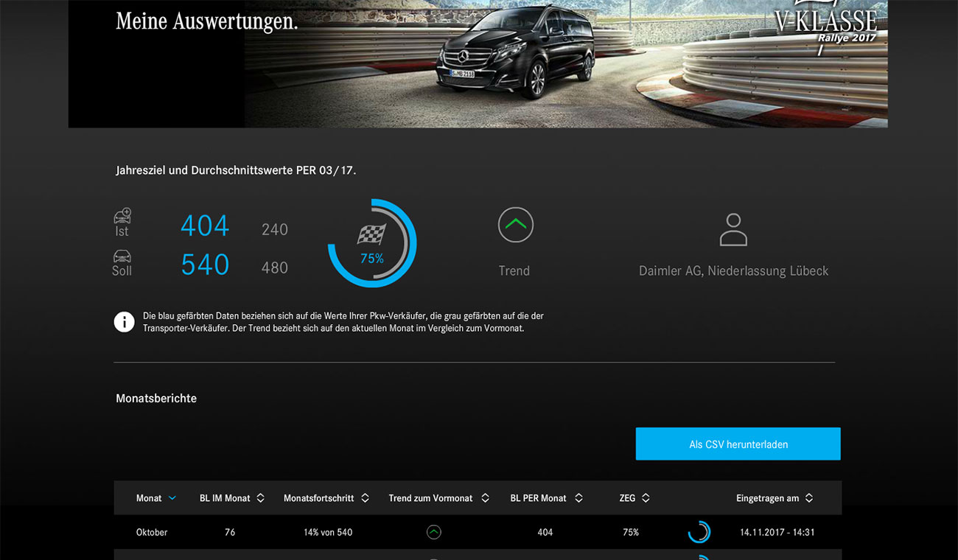Click the user profile silhouette icon
The width and height of the screenshot is (958, 560).
[x=733, y=230]
